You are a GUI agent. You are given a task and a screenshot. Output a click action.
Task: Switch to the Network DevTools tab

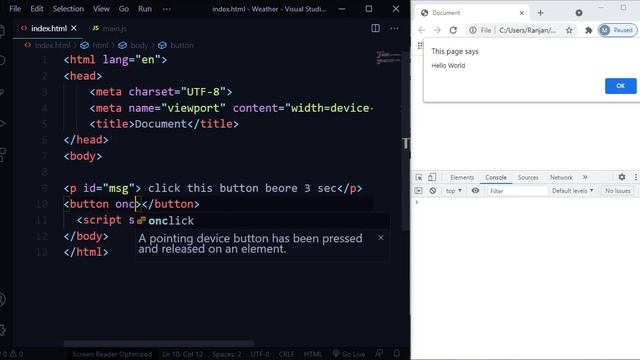pyautogui.click(x=561, y=178)
